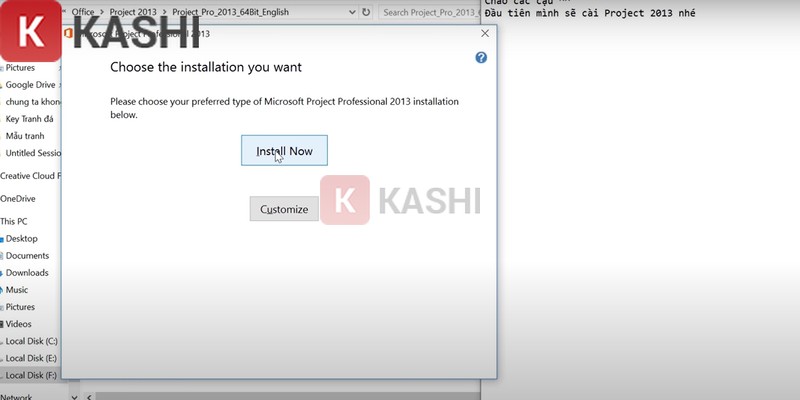The width and height of the screenshot is (800, 400).
Task: Select Local Disk (F:) drive
Action: click(31, 375)
